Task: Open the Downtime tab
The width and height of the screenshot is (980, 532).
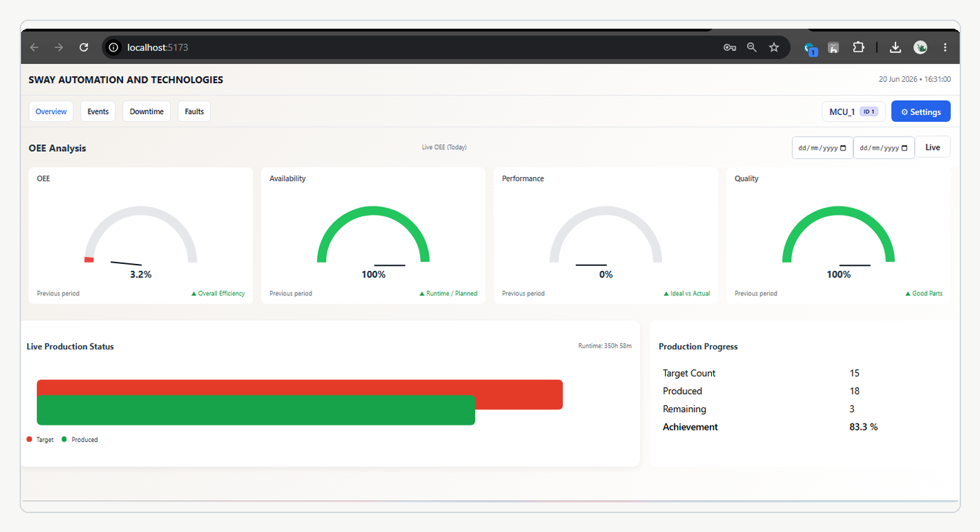Action: point(146,111)
